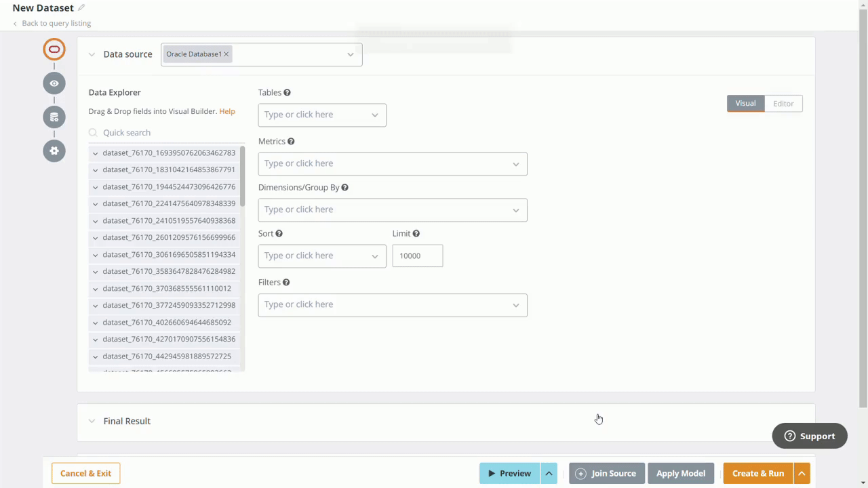Screen dimensions: 868x488
Task: Click the gear settings icon in sidebar
Action: tap(54, 150)
